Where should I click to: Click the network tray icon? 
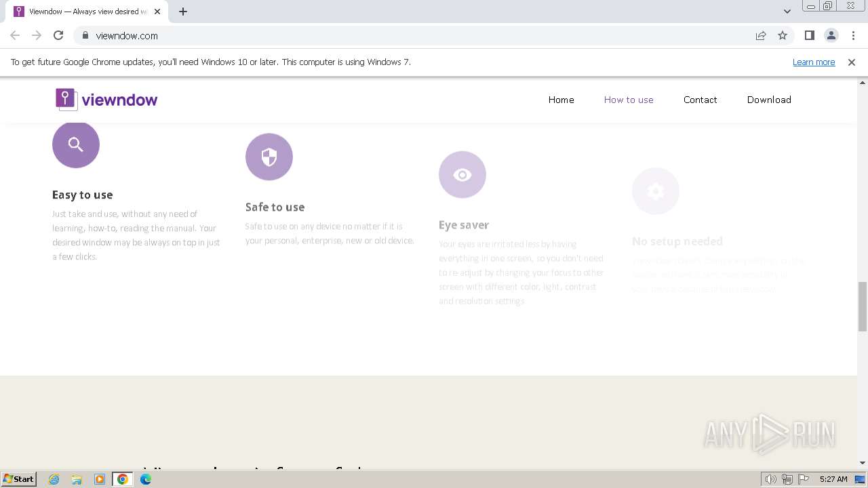pos(787,479)
